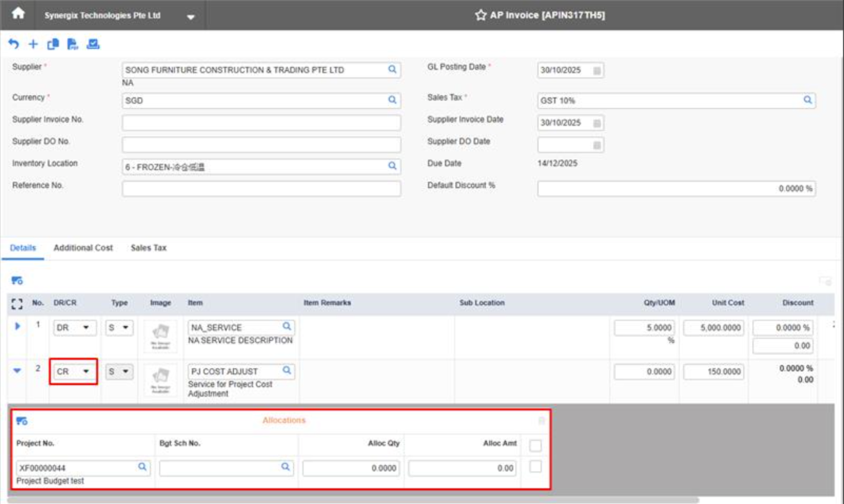Screen dimensions: 844x504
Task: Click the favorite star beside AP Invoice title
Action: tap(480, 16)
